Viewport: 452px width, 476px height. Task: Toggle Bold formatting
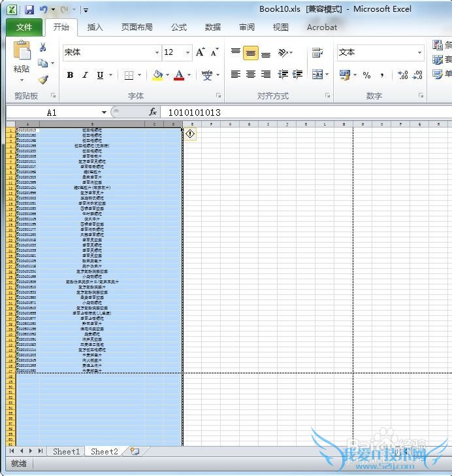[x=70, y=75]
